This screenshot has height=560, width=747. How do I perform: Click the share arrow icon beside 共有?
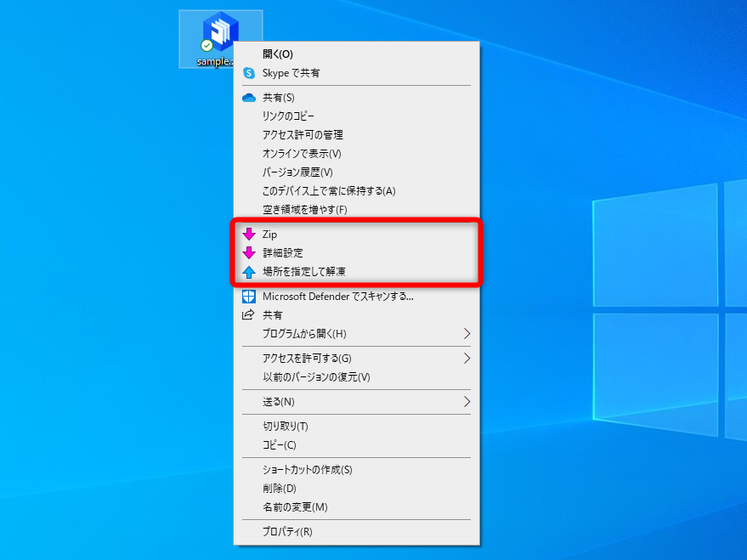(x=248, y=314)
